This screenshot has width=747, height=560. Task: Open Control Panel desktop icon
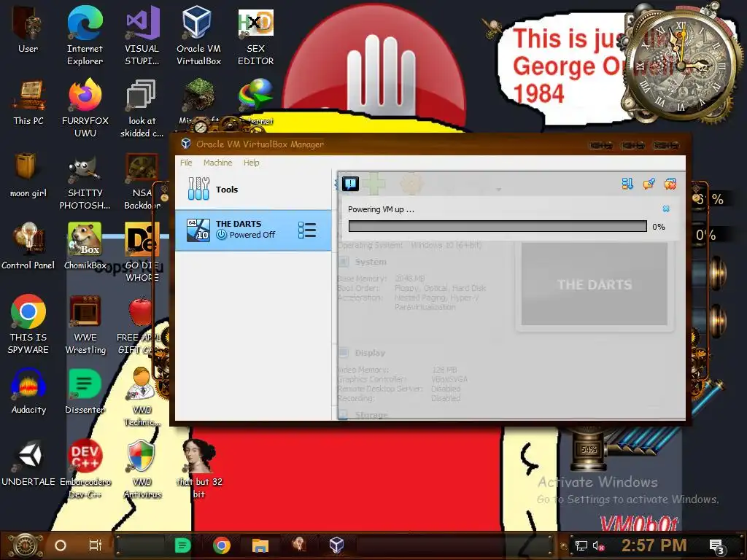(28, 246)
